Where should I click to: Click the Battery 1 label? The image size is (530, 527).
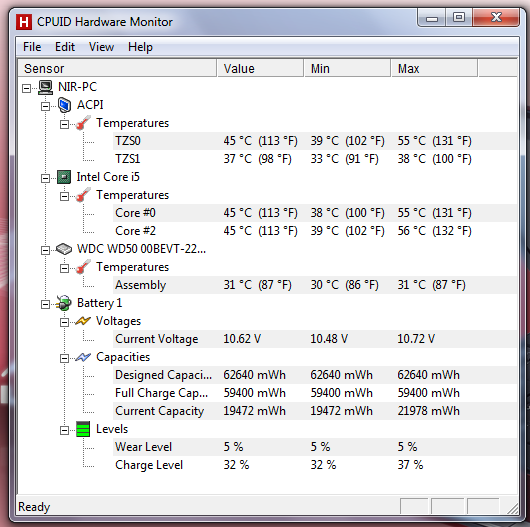(99, 303)
